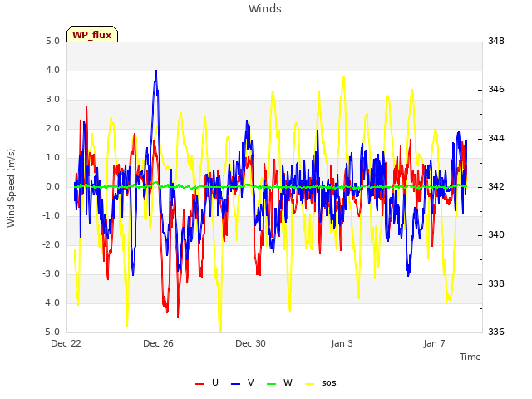Click the blue V peak near Dec 26
This screenshot has height=399, width=532.
coord(156,71)
